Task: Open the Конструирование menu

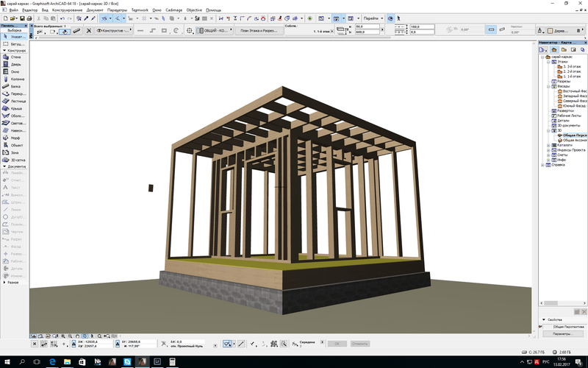Action: pyautogui.click(x=68, y=10)
